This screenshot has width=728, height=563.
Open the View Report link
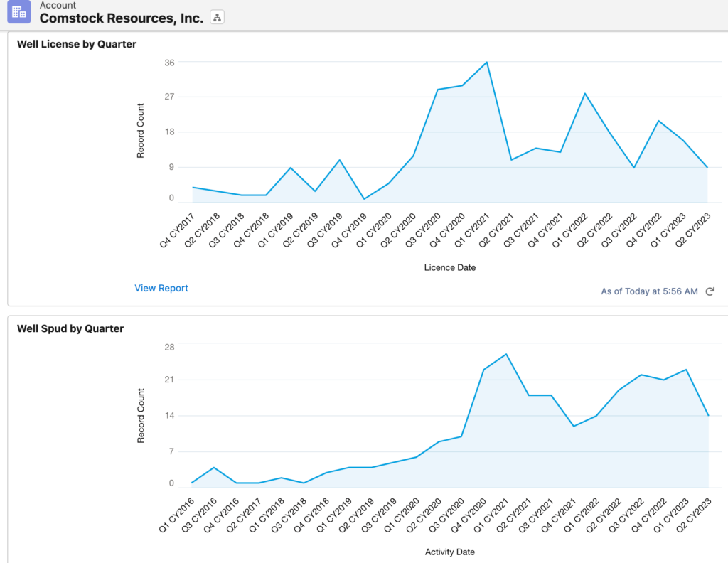tap(161, 288)
